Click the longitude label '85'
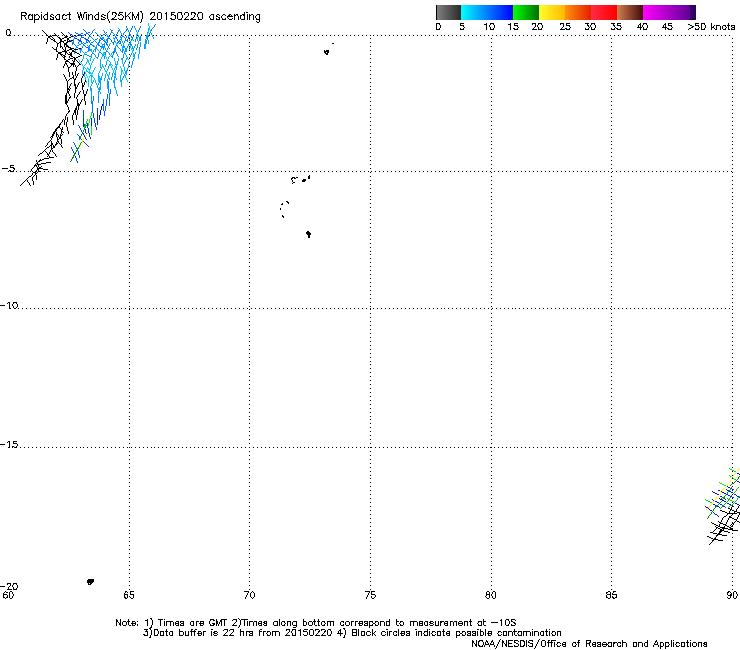 pyautogui.click(x=611, y=595)
